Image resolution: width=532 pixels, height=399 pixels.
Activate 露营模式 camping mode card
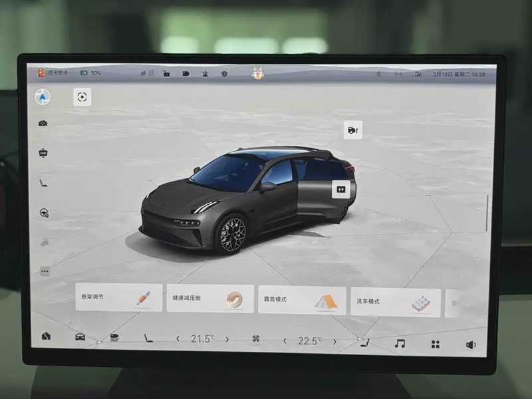(x=302, y=300)
